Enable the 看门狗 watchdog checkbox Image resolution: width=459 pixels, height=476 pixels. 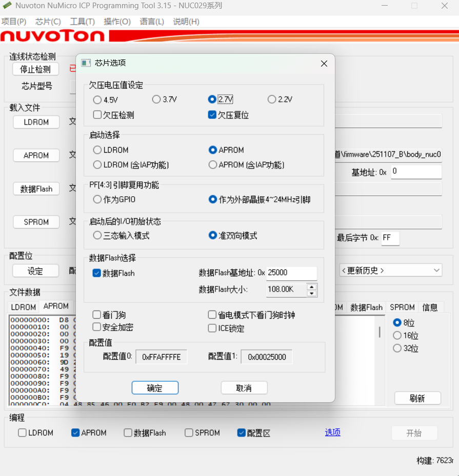(x=96, y=315)
